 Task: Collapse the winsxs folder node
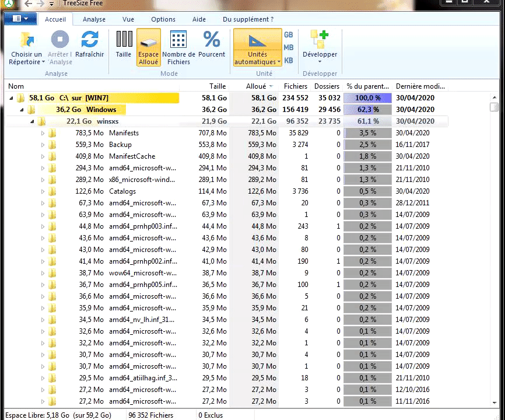click(32, 121)
